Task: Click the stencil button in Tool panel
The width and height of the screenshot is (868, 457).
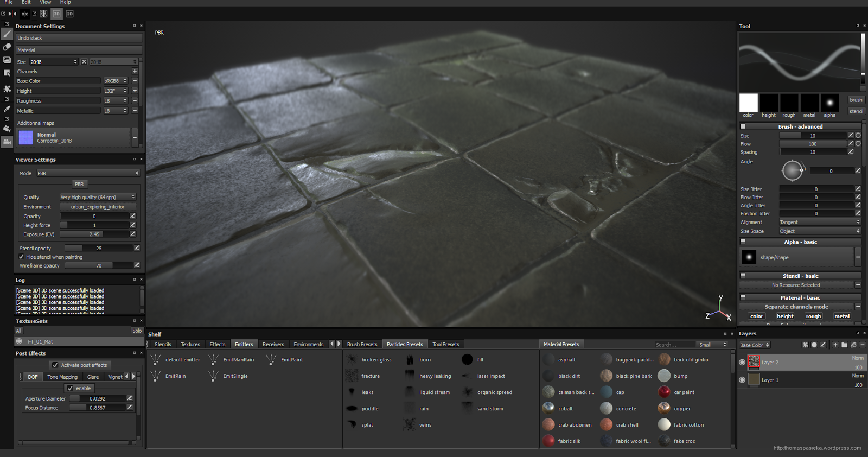Action: pyautogui.click(x=856, y=111)
